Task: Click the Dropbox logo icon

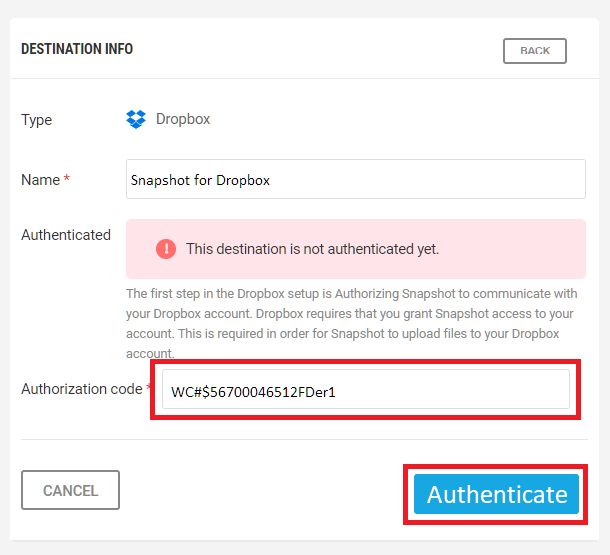Action: coord(136,119)
